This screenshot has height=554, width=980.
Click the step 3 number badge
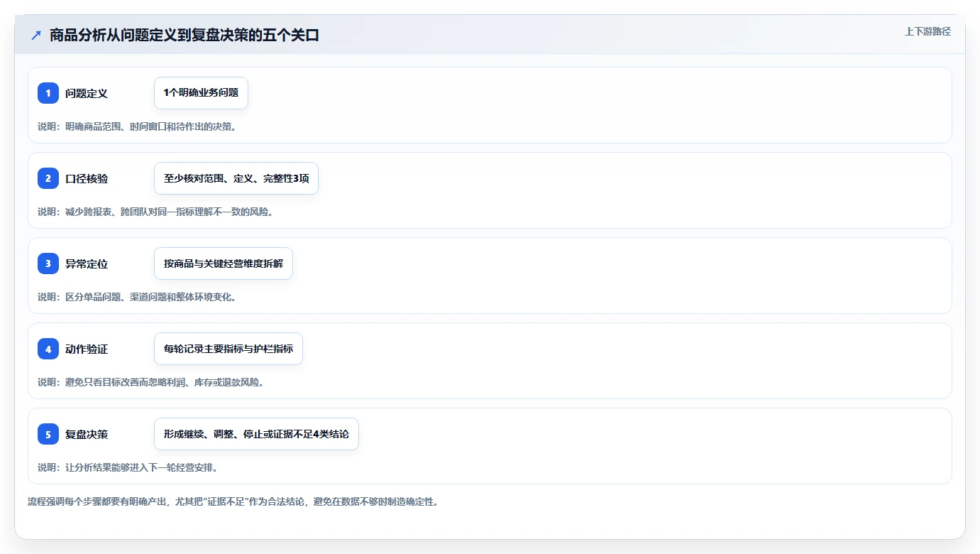tap(48, 264)
